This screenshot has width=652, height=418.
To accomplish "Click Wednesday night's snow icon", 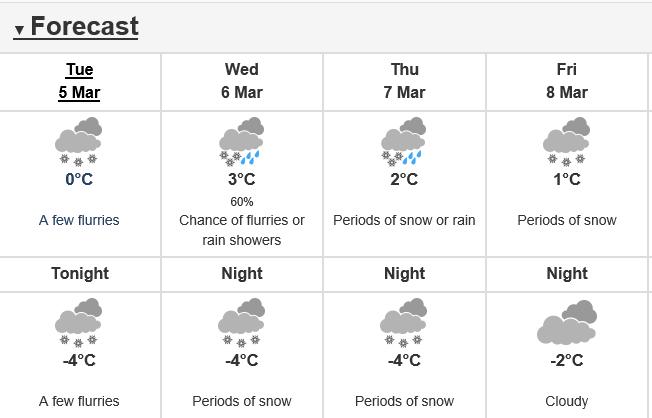I will pos(241,322).
